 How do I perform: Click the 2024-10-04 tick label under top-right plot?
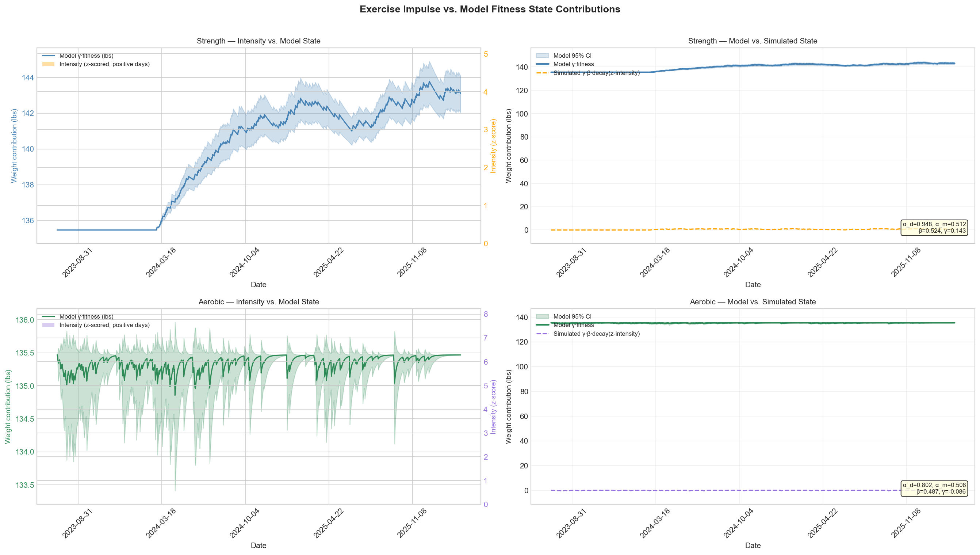click(x=739, y=262)
